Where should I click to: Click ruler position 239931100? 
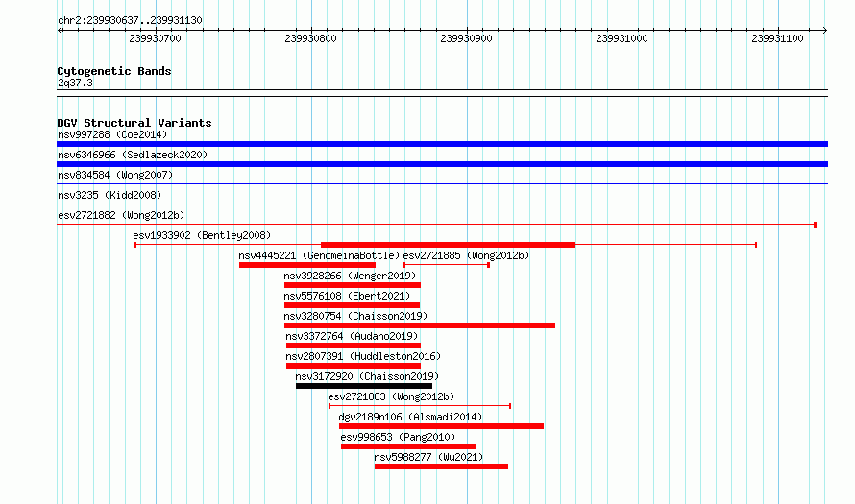click(x=777, y=38)
